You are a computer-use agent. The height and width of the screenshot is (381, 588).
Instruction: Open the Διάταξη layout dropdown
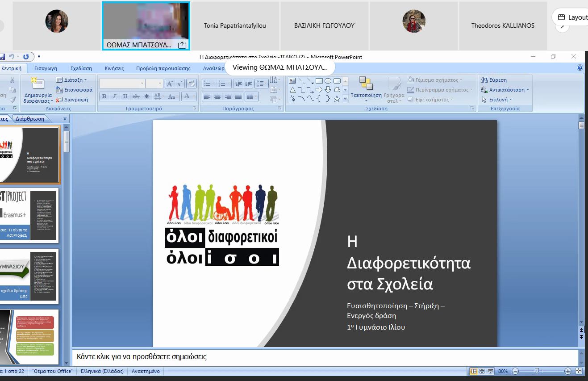pyautogui.click(x=71, y=80)
